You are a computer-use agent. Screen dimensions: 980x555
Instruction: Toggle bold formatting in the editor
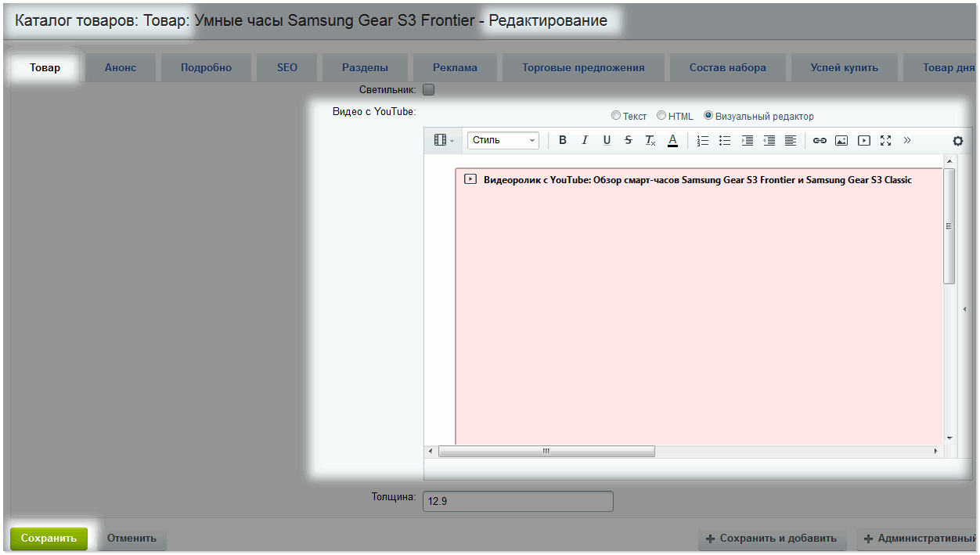[562, 140]
